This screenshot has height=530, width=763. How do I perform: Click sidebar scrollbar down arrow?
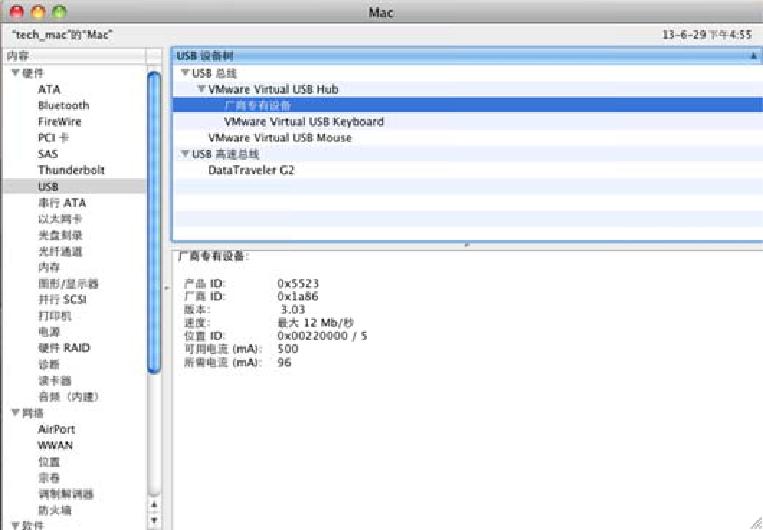pyautogui.click(x=154, y=520)
